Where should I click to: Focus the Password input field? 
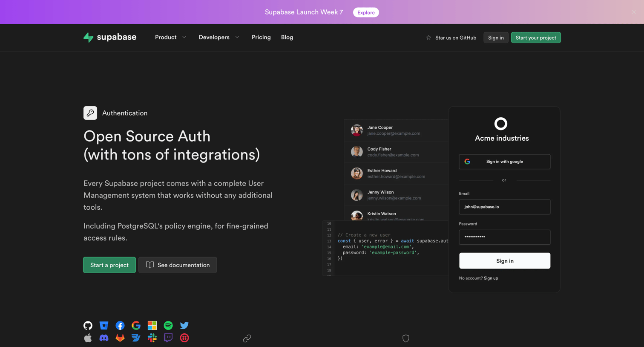(505, 237)
